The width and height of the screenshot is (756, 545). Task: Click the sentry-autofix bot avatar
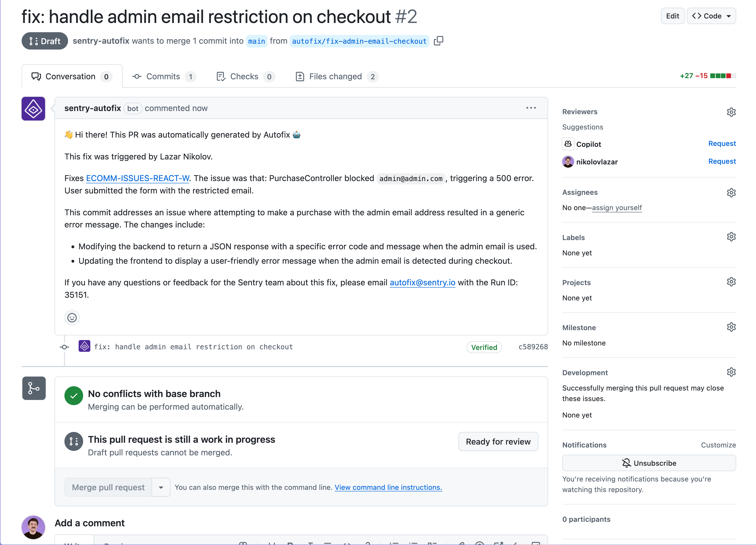pos(33,109)
